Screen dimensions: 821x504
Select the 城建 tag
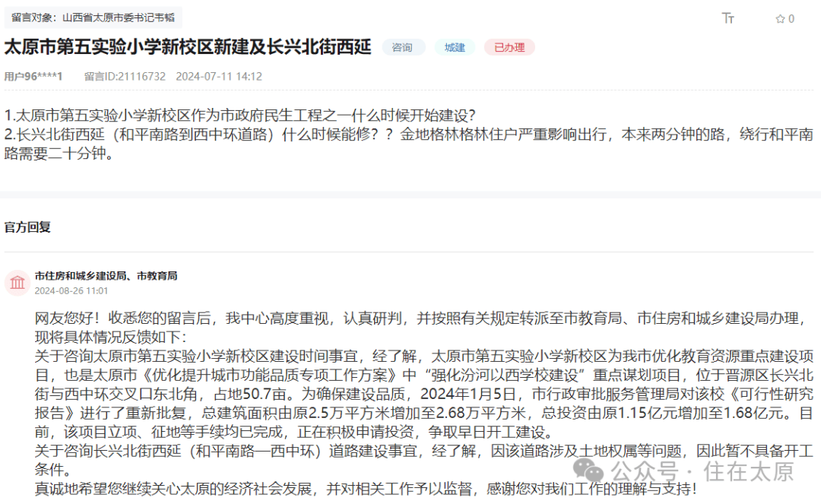[x=455, y=47]
